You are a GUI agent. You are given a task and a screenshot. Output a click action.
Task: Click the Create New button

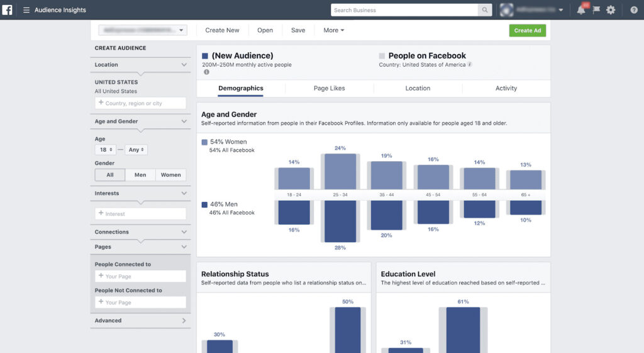222,30
